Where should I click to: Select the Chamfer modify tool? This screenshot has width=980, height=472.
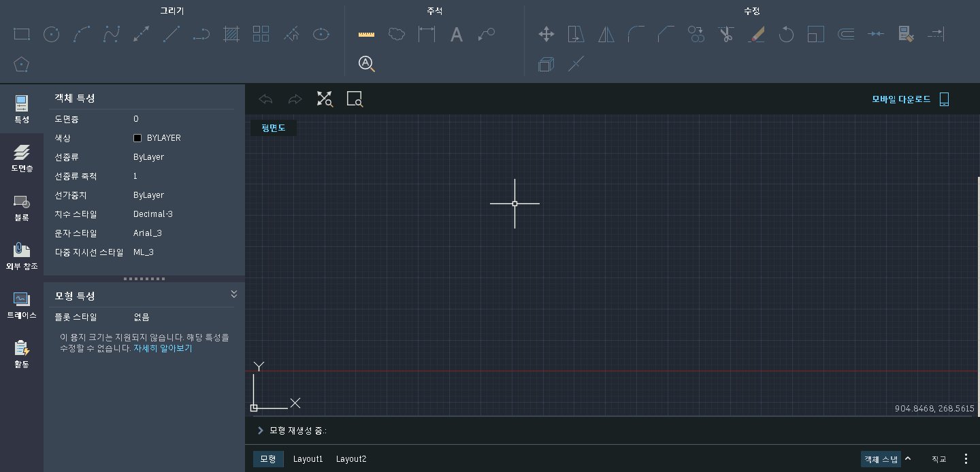point(666,34)
